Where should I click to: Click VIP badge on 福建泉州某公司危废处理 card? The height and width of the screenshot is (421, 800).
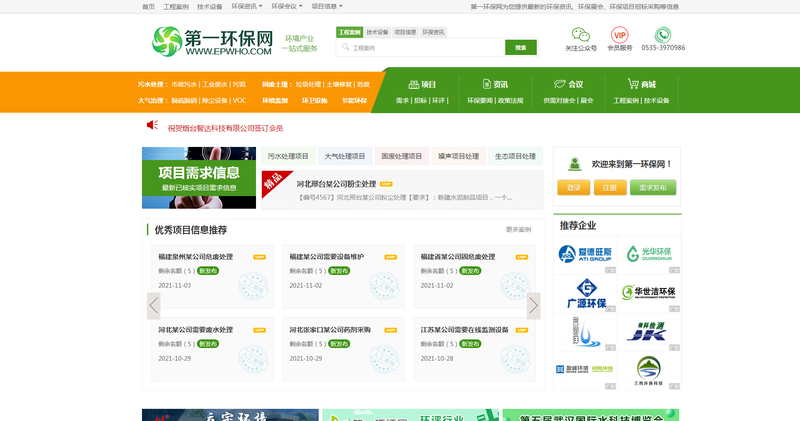click(x=260, y=257)
